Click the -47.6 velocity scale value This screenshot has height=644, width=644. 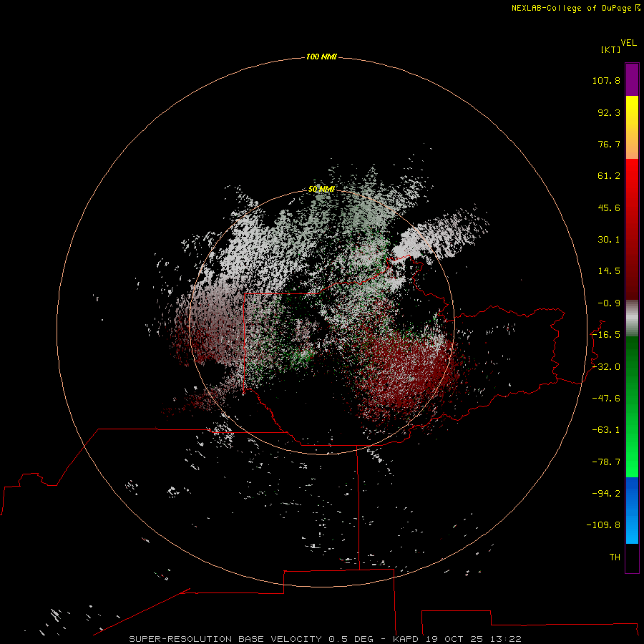point(606,399)
